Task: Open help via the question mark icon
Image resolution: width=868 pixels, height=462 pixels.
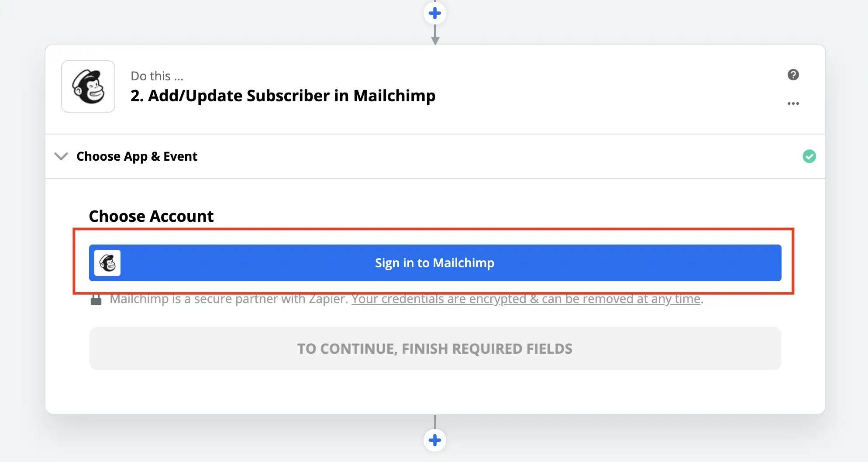Action: pyautogui.click(x=793, y=75)
